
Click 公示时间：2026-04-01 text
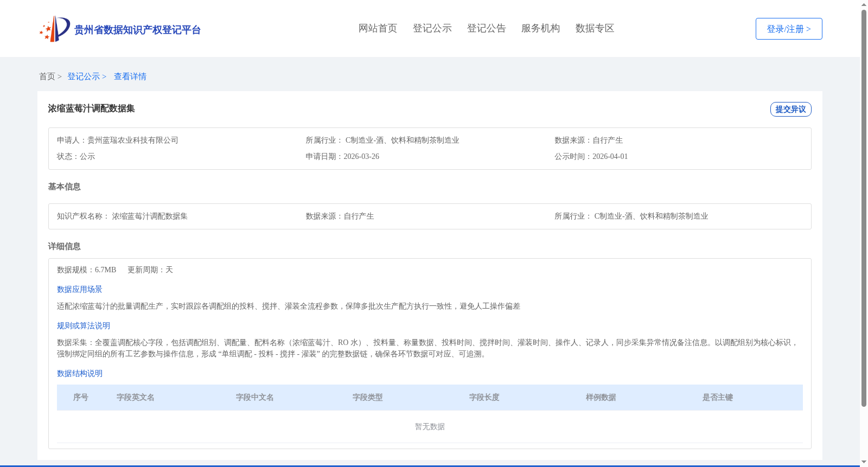[x=591, y=156]
